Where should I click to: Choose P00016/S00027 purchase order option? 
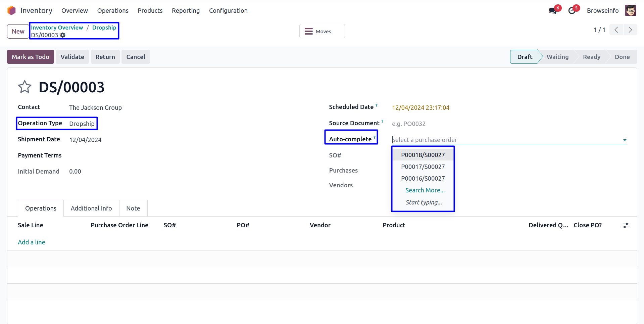coord(423,179)
